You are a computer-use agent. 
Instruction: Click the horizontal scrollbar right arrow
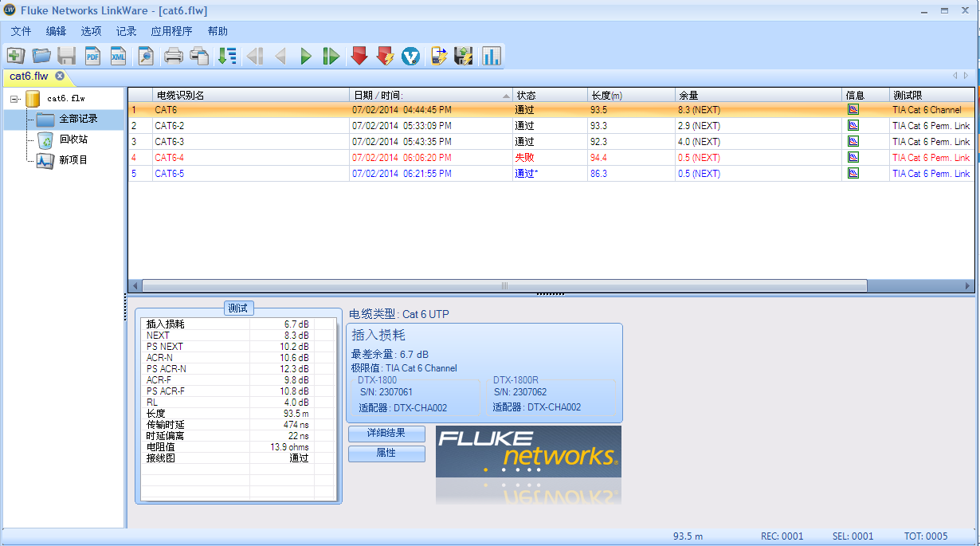967,285
